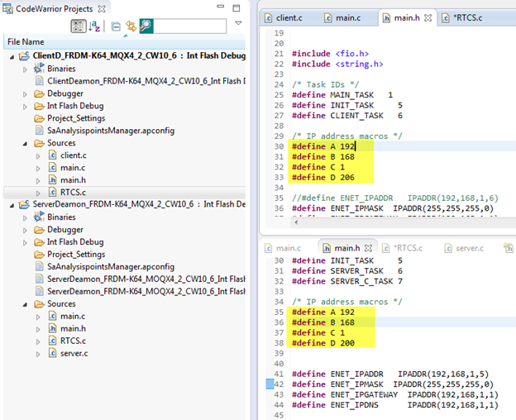The image size is (516, 420).
Task: Click the '#define ENET_IPGATEWAY' line in bottom editor
Action: 395,394
